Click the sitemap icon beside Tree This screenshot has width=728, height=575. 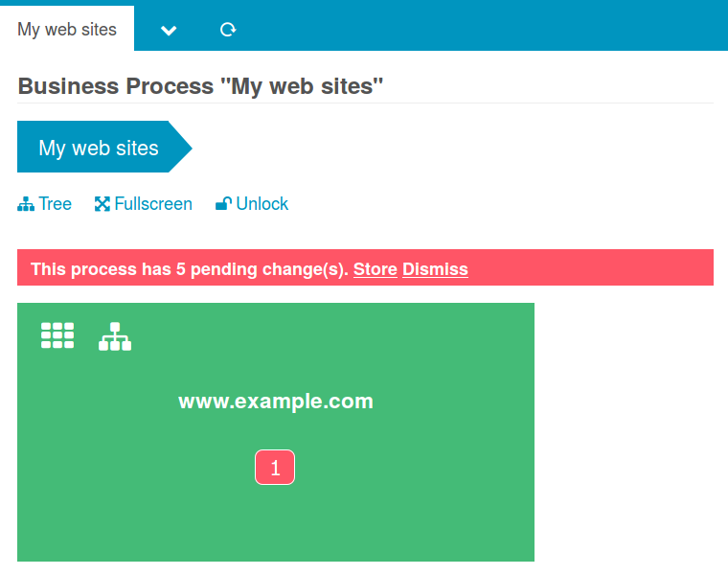point(26,204)
